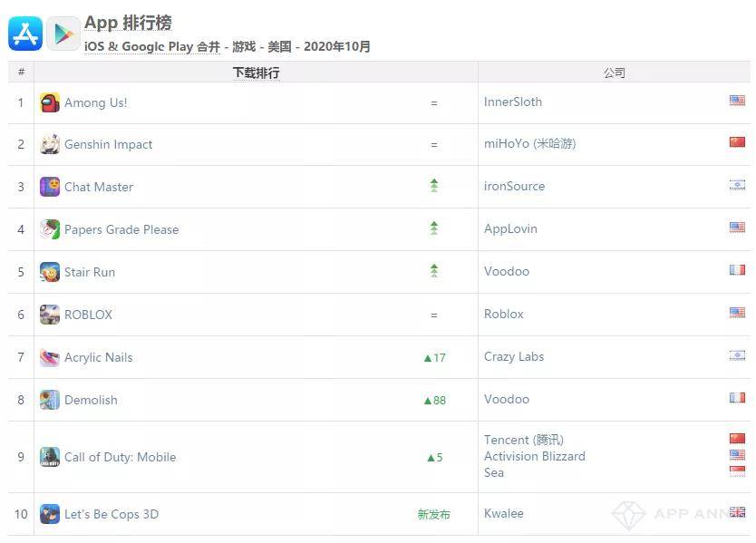Screen dimensions: 756x543
Task: Click the Chat Master app icon
Action: click(50, 187)
